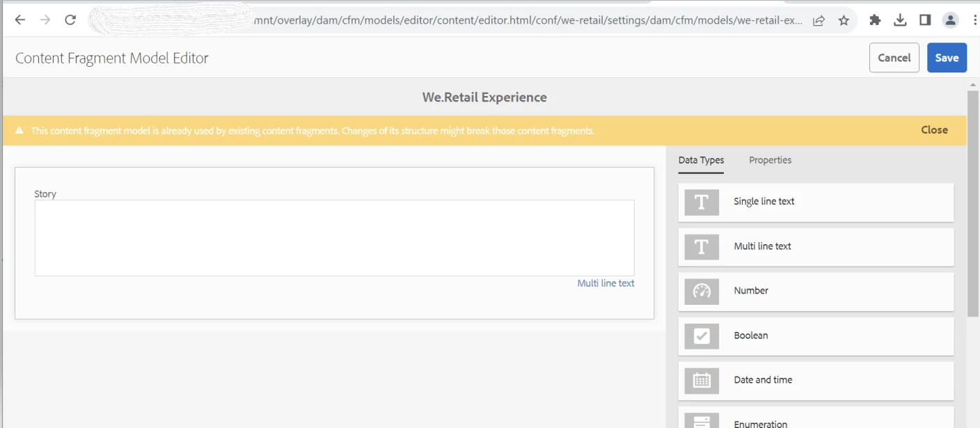Toggle the browser side panel
The height and width of the screenshot is (428, 980).
coord(925,20)
